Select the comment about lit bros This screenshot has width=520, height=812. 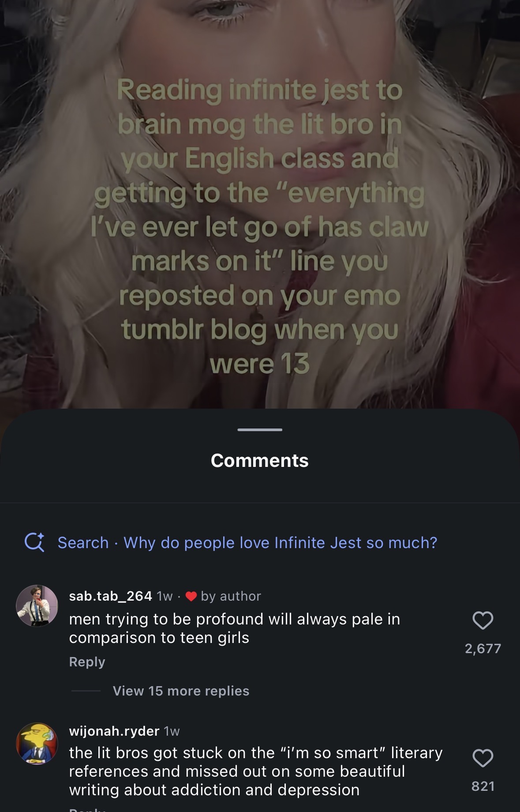256,771
